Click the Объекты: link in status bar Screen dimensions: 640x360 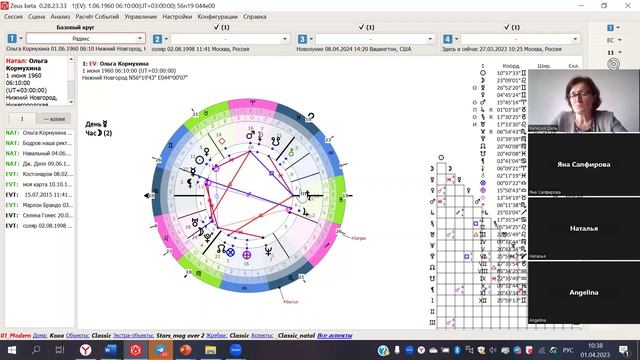point(77,336)
